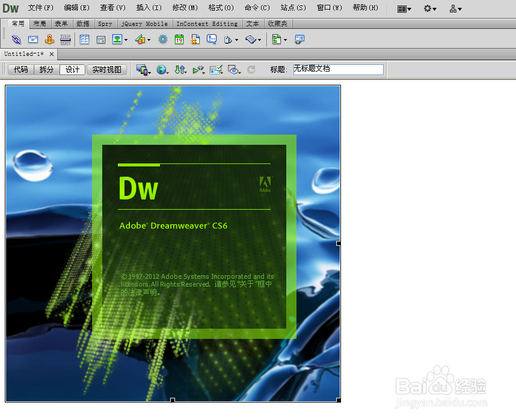This screenshot has height=420, width=516.
Task: Open the 帮助(H) menu
Action: pos(365,8)
